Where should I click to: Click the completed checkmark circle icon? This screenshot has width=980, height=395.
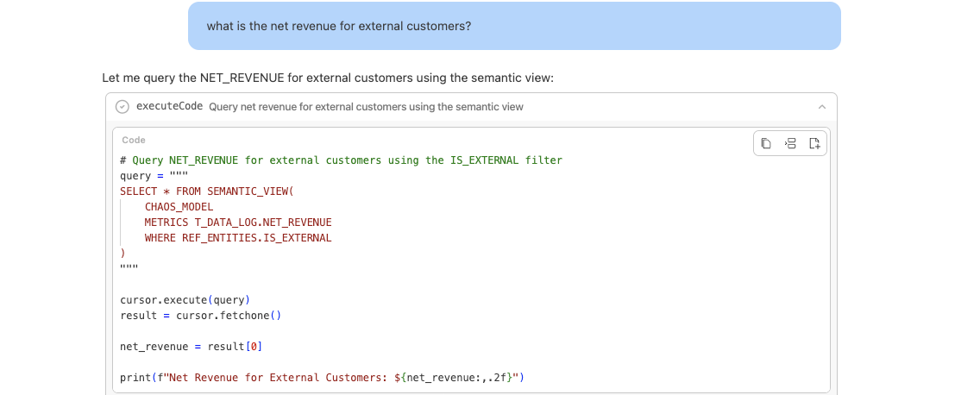pyautogui.click(x=122, y=107)
